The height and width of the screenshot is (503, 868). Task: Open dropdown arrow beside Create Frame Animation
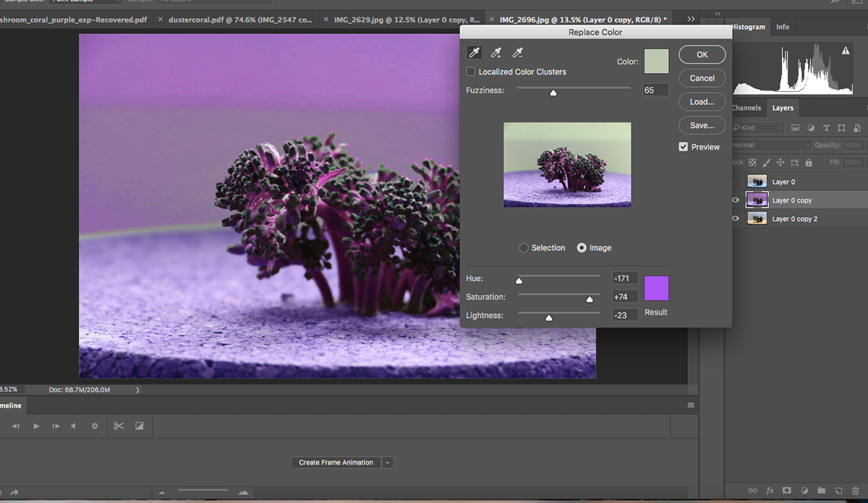pyautogui.click(x=388, y=462)
